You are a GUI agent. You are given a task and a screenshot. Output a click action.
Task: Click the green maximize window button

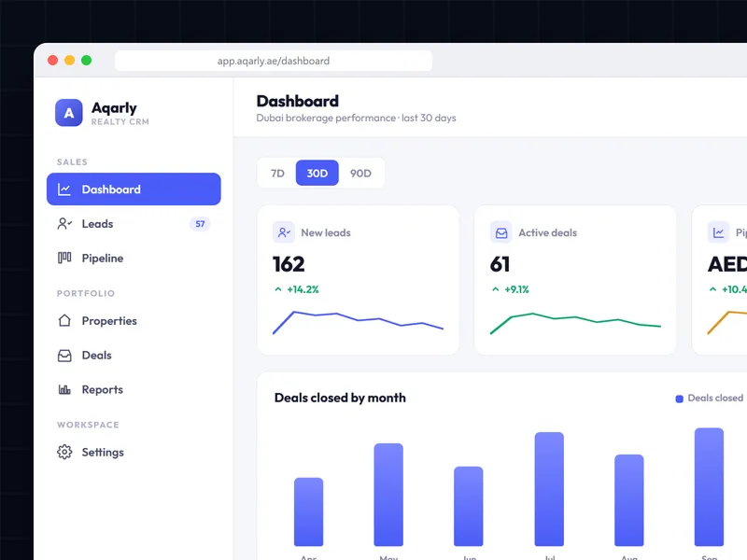(x=86, y=60)
